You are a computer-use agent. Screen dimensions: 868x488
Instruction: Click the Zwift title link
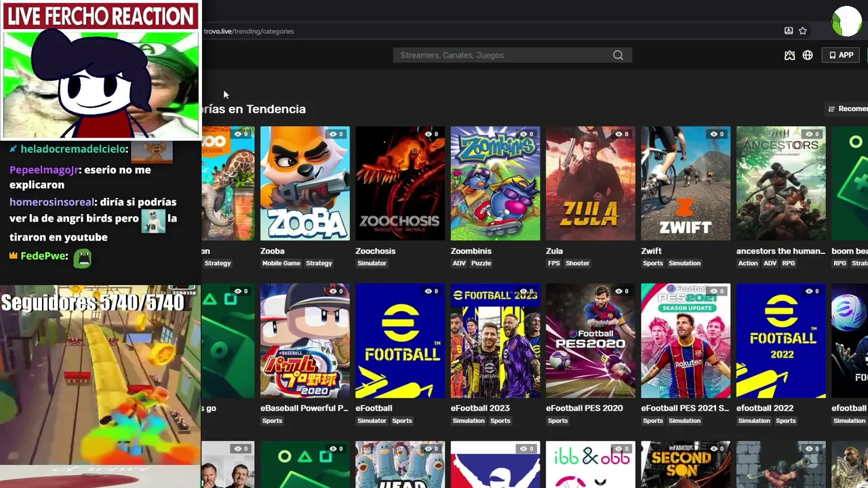tap(652, 251)
